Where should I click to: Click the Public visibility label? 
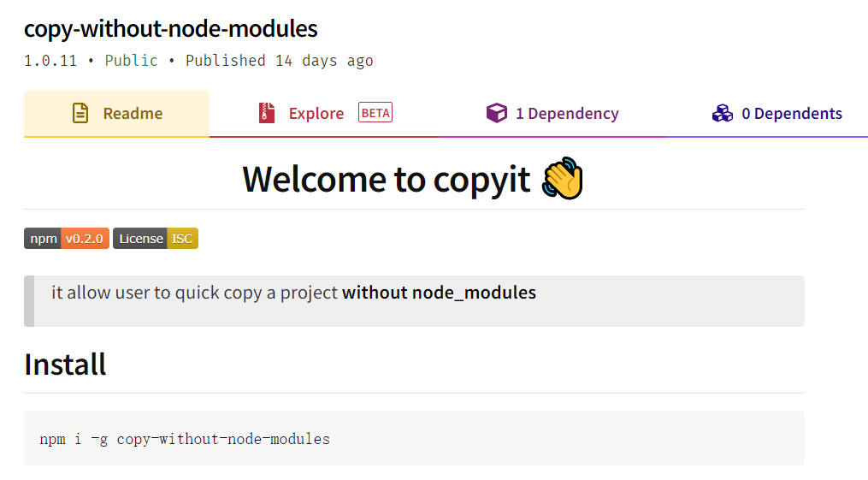click(x=131, y=61)
